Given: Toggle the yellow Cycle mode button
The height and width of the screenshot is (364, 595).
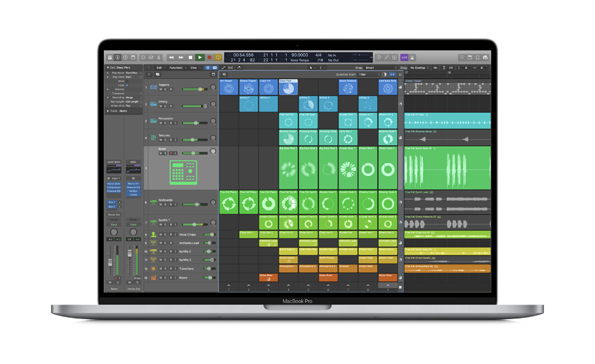Looking at the screenshot, I should pyautogui.click(x=218, y=57).
